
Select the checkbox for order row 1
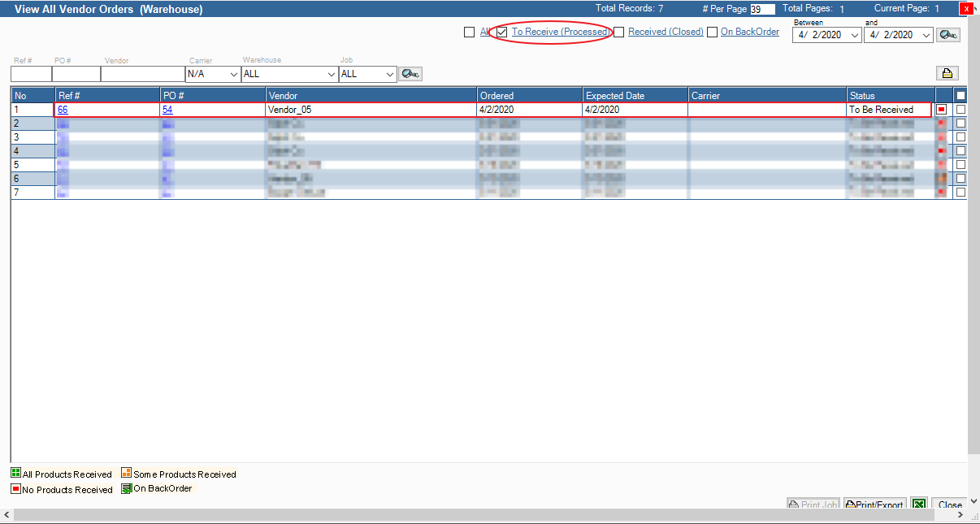(960, 110)
